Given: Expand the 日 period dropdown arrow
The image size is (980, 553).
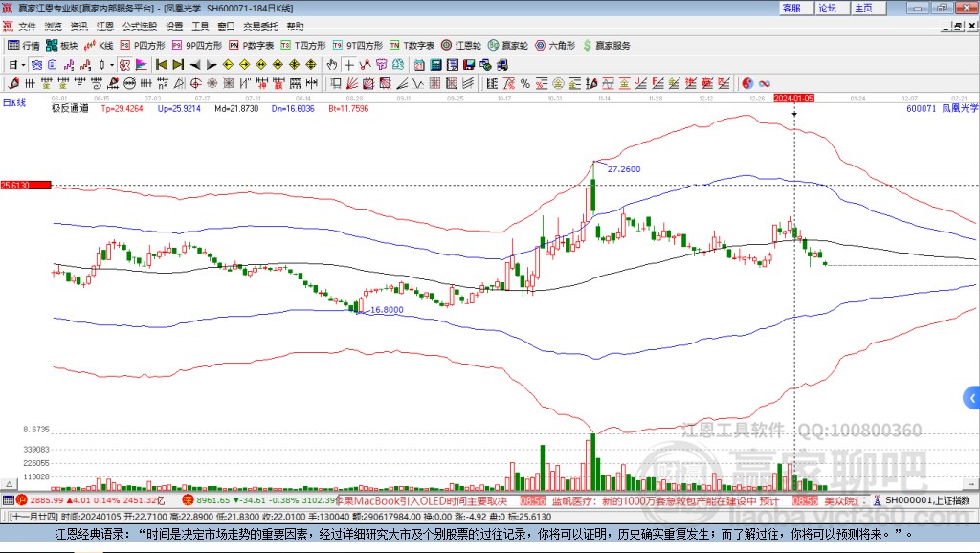Looking at the screenshot, I should pyautogui.click(x=24, y=65).
